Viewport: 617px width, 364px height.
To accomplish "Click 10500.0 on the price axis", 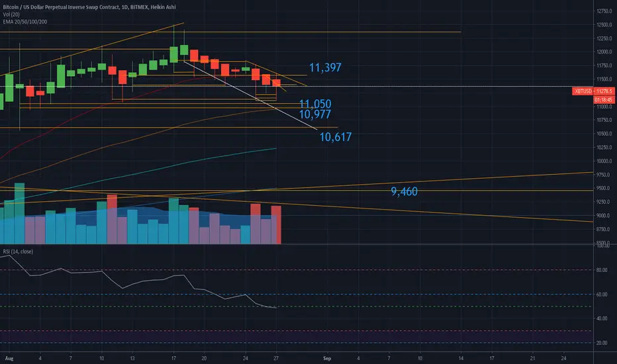I will [x=604, y=134].
